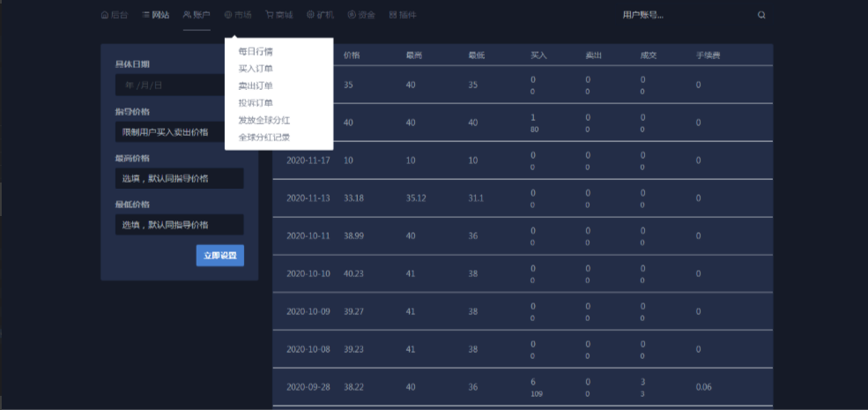Click the 109 buy amount value
Screen dimensions: 868x410
point(537,394)
